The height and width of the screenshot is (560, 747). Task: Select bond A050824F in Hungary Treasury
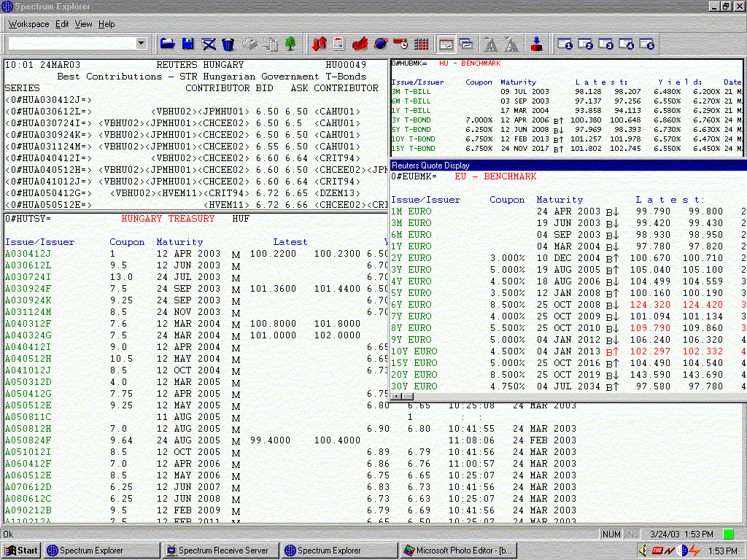28,440
